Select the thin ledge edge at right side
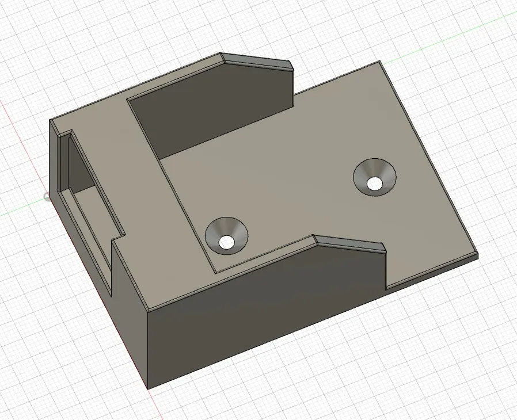 (x=432, y=272)
